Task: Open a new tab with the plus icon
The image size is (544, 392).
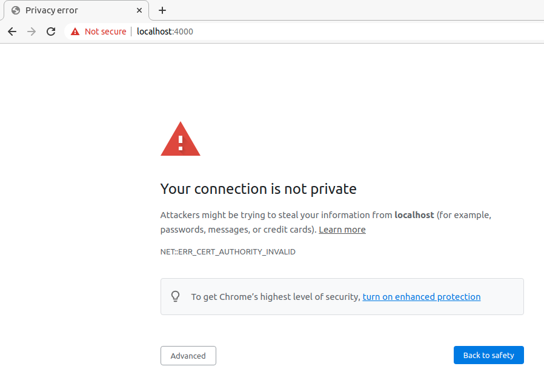Action: (162, 10)
